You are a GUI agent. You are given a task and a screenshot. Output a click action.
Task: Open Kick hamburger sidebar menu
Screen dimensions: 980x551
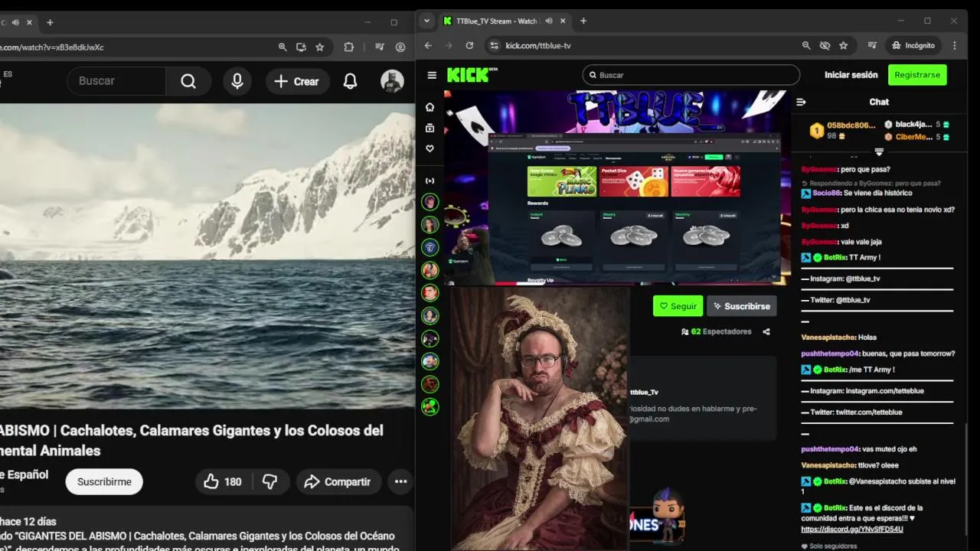(432, 75)
